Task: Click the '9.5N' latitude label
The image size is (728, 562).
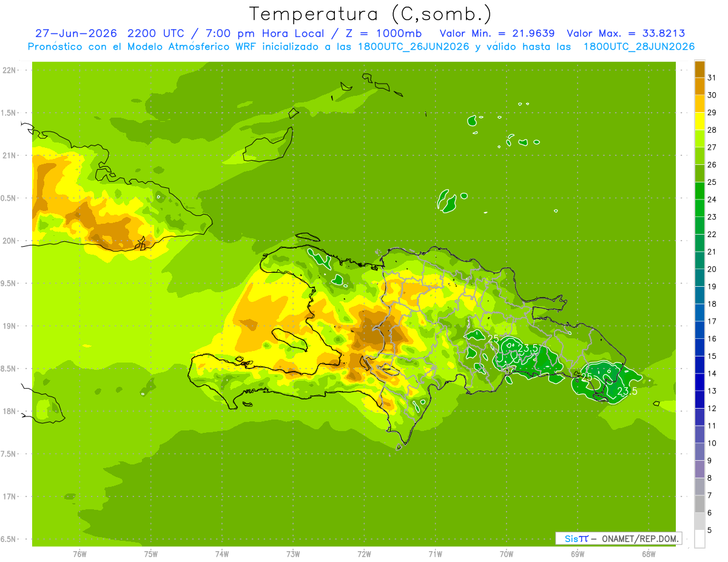Action: (x=9, y=283)
